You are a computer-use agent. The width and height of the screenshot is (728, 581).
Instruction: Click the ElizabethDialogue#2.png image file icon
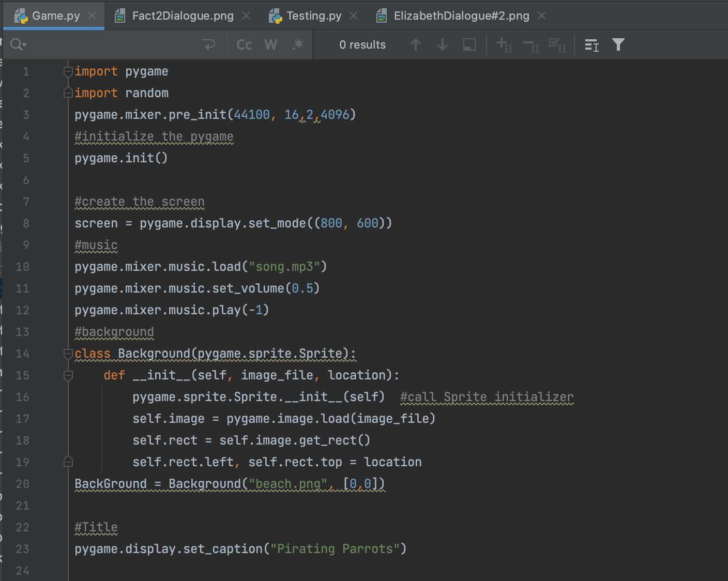[382, 16]
